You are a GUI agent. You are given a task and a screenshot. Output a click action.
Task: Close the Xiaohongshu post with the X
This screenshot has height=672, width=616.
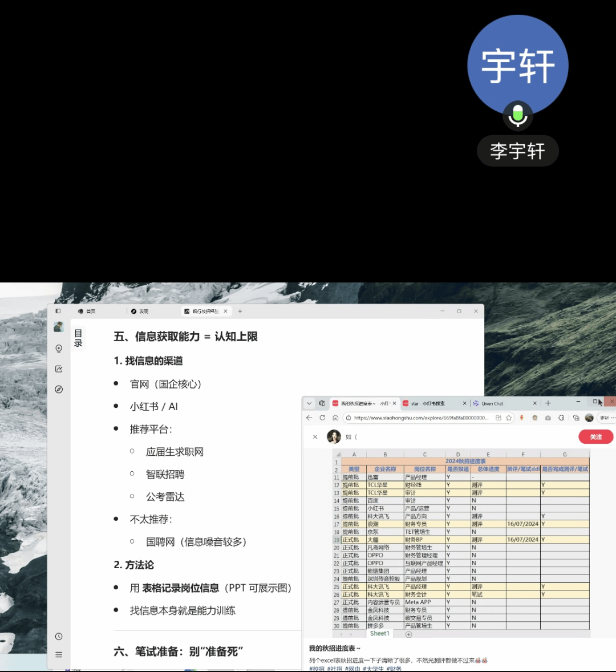click(x=315, y=437)
